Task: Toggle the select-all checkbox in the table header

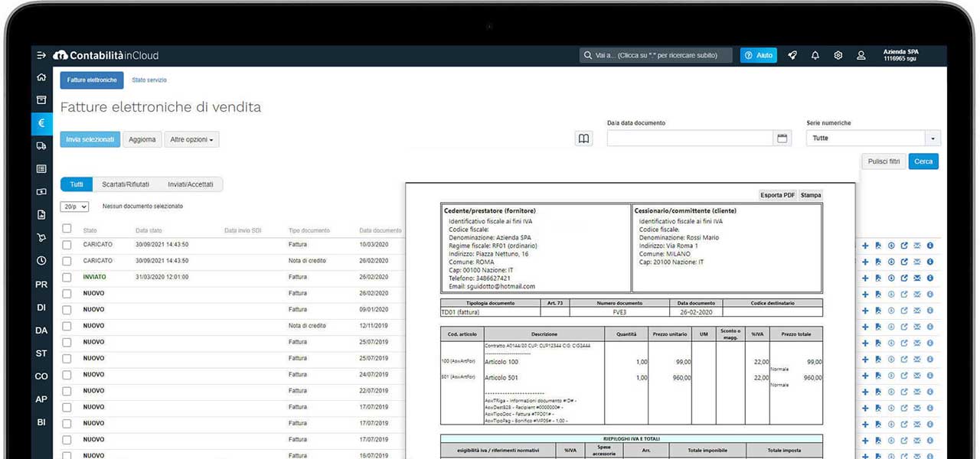Action: [x=67, y=229]
